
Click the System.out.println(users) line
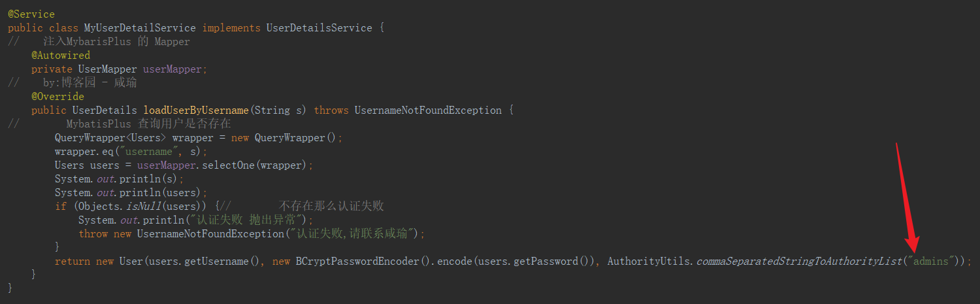coord(131,192)
